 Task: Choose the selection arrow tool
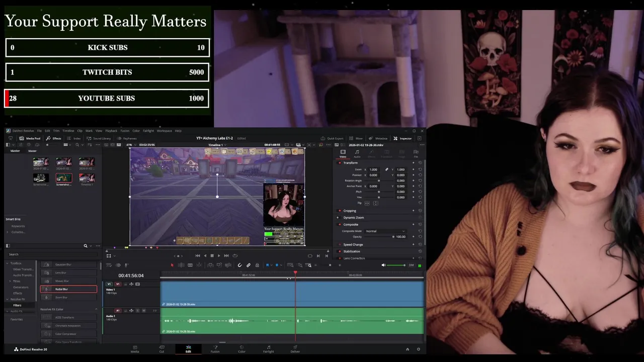[172, 265]
